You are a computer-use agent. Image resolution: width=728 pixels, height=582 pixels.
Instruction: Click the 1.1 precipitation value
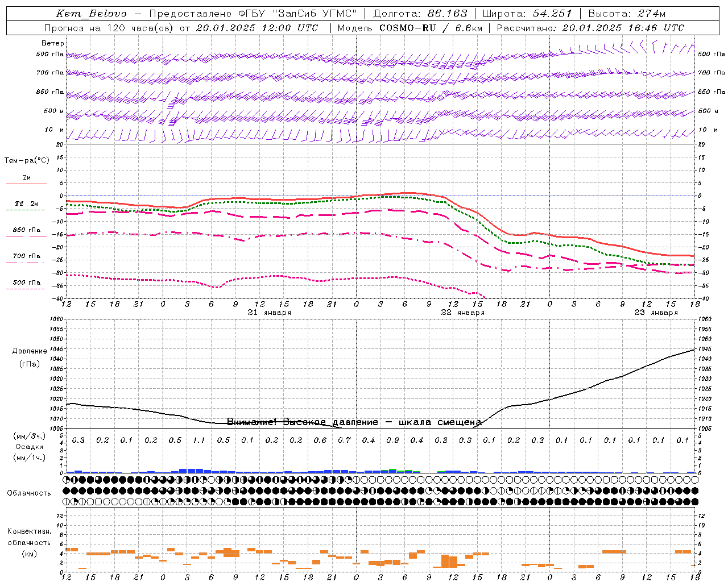[x=199, y=440]
